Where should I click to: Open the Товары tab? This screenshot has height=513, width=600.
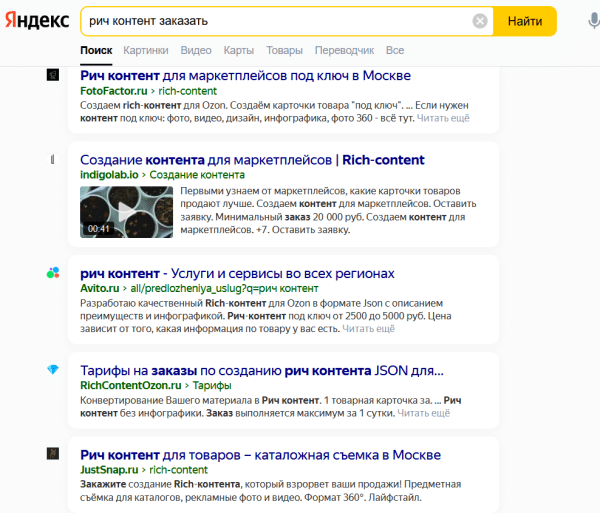point(284,50)
